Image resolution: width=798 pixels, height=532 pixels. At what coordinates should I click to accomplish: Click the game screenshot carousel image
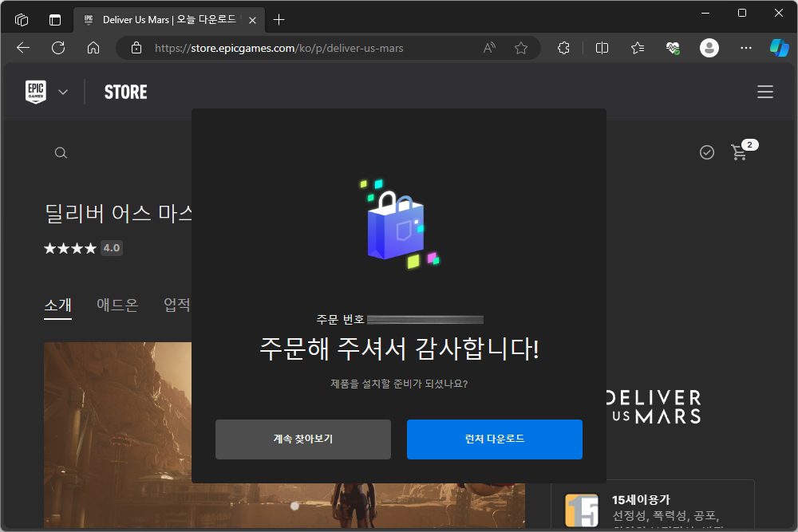click(x=117, y=435)
